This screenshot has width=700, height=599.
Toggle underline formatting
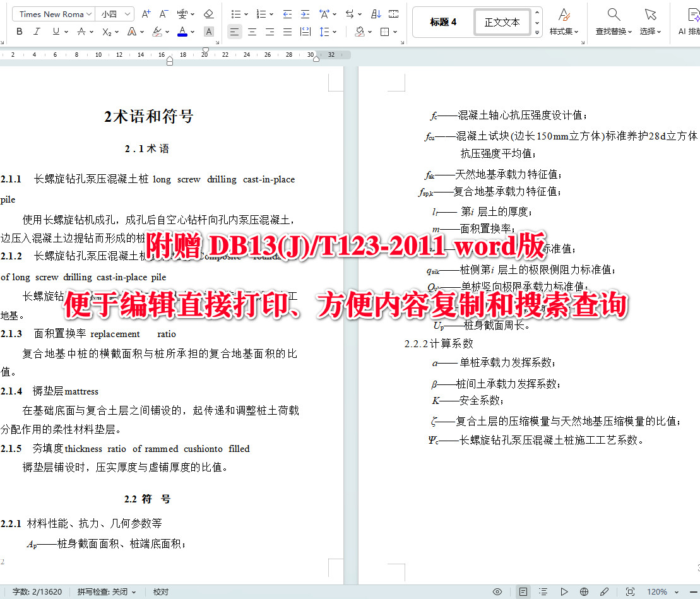point(56,32)
